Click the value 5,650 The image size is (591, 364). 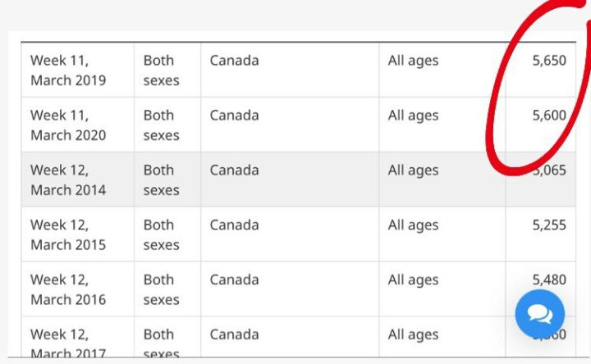pyautogui.click(x=548, y=61)
